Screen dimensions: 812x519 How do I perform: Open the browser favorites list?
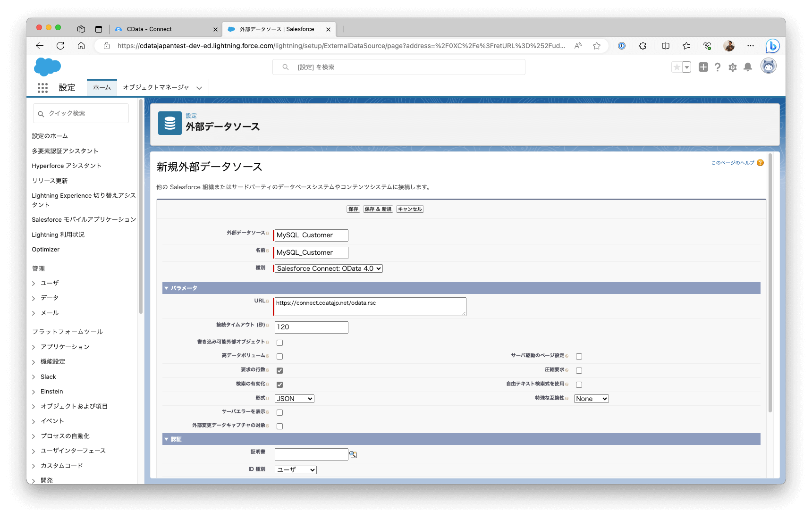(686, 46)
